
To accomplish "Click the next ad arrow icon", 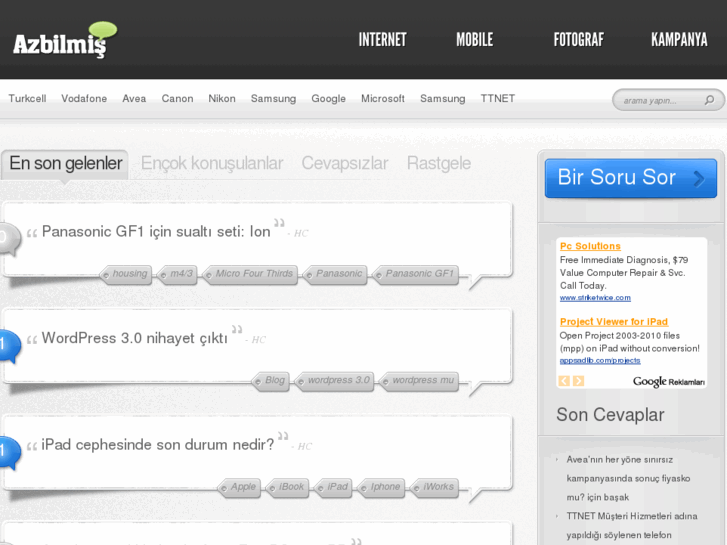I will point(578,381).
